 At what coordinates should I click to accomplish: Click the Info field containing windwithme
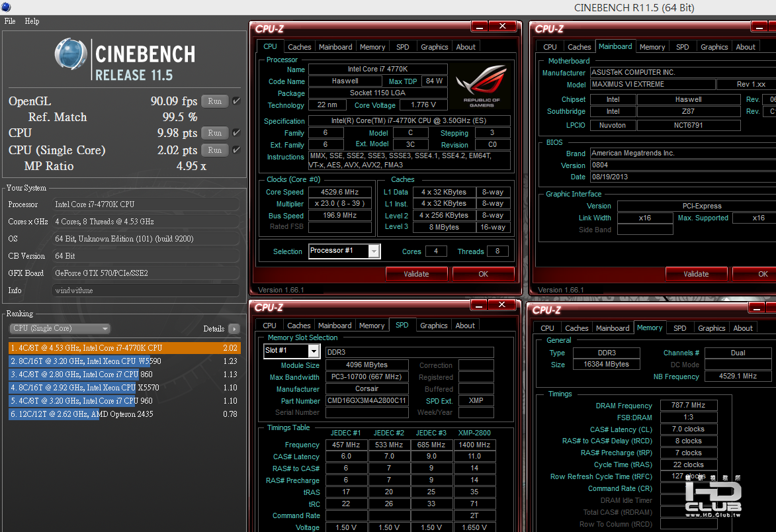pyautogui.click(x=146, y=290)
